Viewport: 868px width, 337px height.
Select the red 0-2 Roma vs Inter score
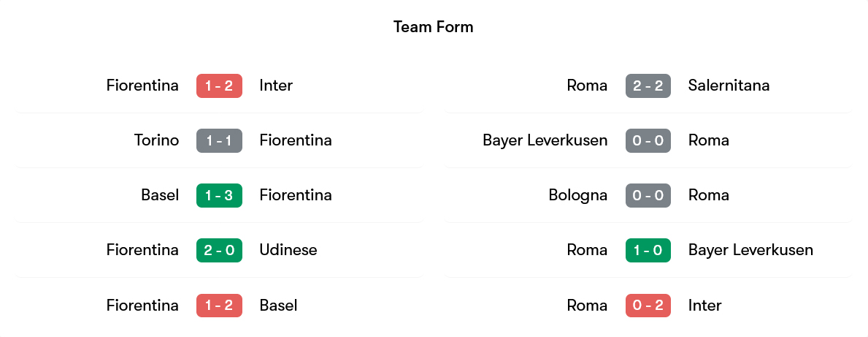click(648, 305)
